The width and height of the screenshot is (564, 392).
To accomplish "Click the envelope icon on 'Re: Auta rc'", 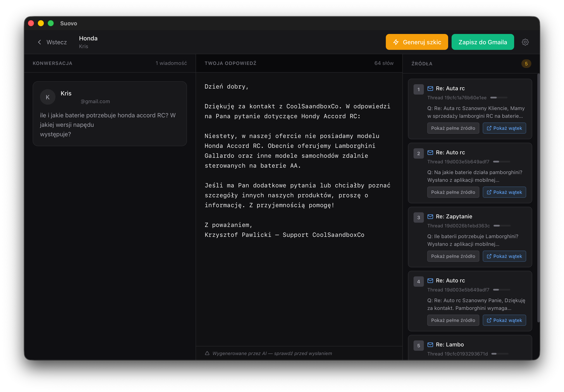I will tap(430, 88).
